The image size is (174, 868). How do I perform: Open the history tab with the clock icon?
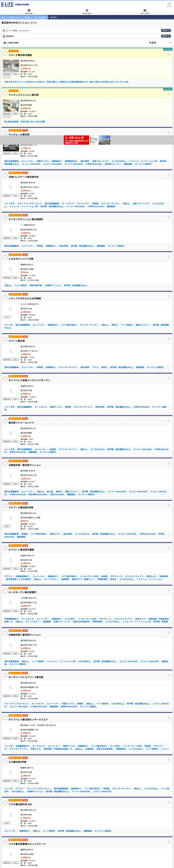[29, 11]
